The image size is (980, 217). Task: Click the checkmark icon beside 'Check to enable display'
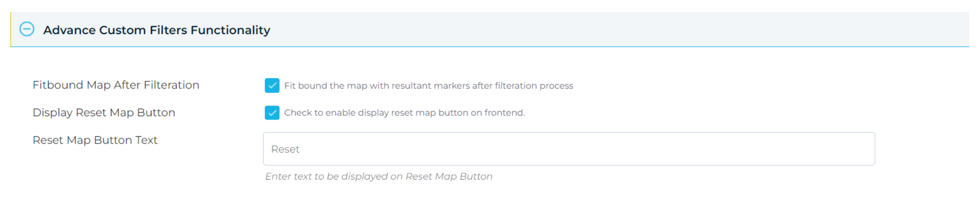[x=272, y=113]
